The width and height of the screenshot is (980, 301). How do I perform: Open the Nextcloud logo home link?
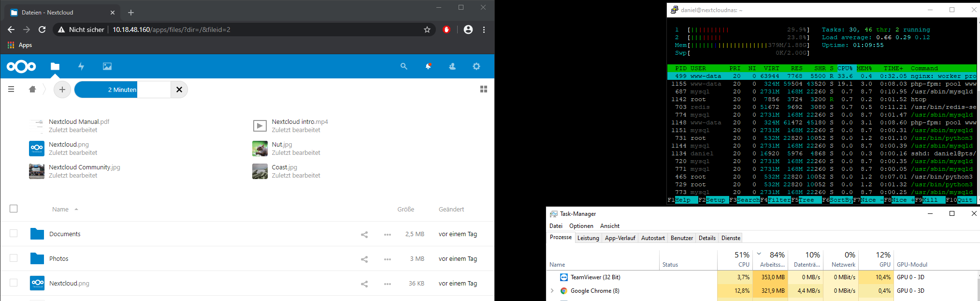(x=21, y=66)
